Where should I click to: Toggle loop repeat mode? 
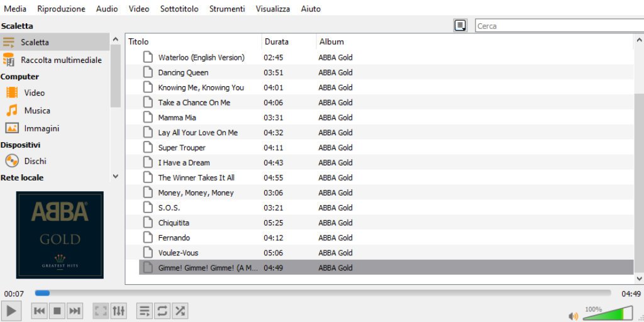[x=162, y=311]
